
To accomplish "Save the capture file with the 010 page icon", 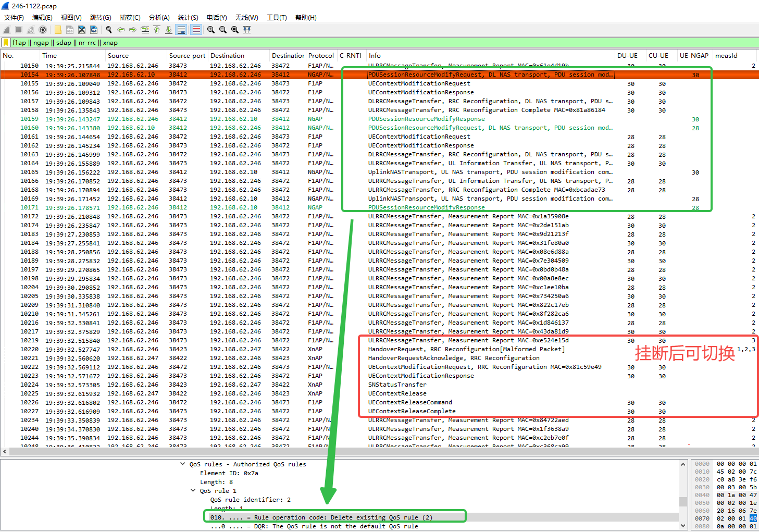I will click(x=69, y=30).
